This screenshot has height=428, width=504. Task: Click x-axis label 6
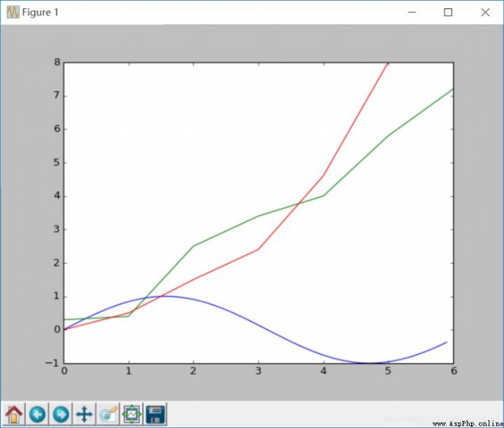454,372
